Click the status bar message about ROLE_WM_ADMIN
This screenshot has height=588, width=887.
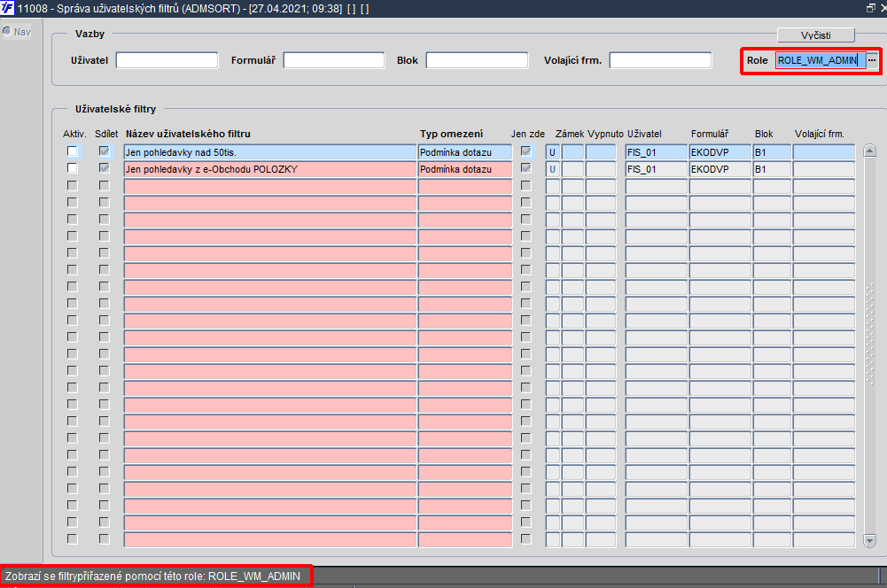click(152, 576)
